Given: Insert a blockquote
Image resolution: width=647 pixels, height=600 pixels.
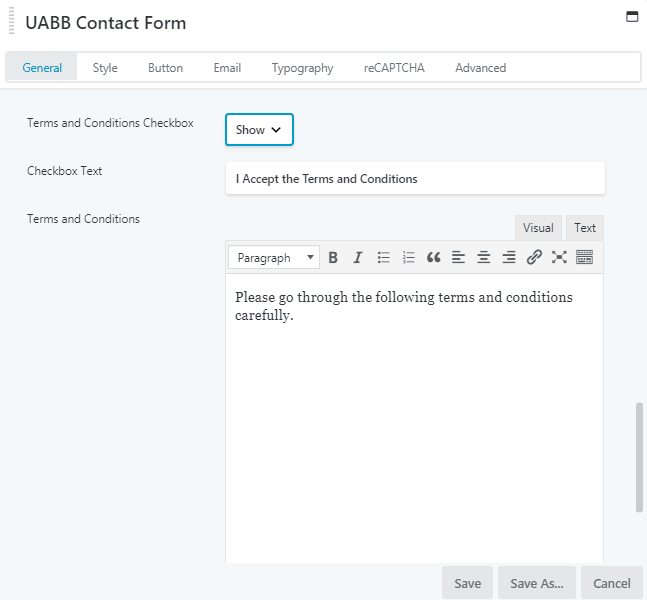Looking at the screenshot, I should tap(433, 258).
